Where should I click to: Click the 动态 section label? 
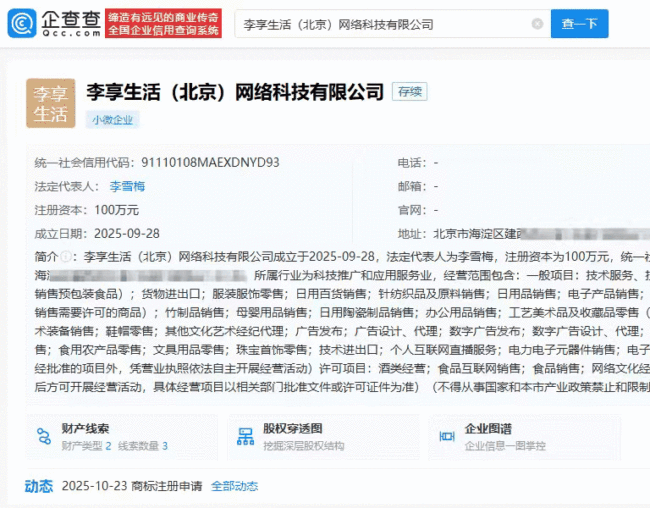(39, 486)
